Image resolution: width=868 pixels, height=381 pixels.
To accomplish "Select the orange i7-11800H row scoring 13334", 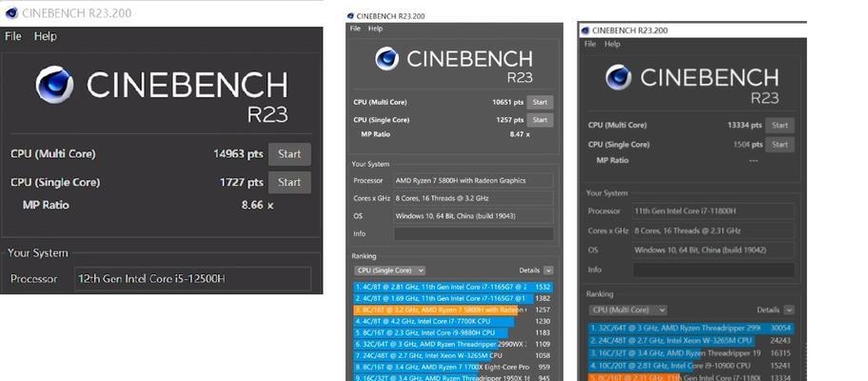I will [x=691, y=377].
